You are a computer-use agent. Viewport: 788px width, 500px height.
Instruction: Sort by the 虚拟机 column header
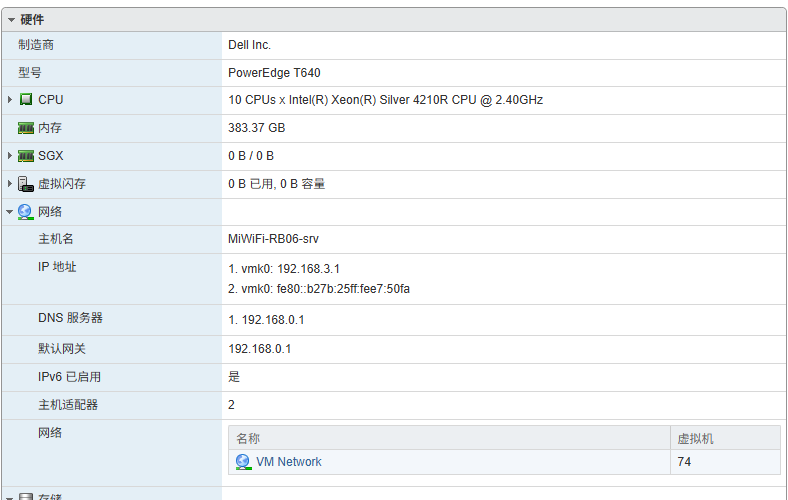click(695, 438)
